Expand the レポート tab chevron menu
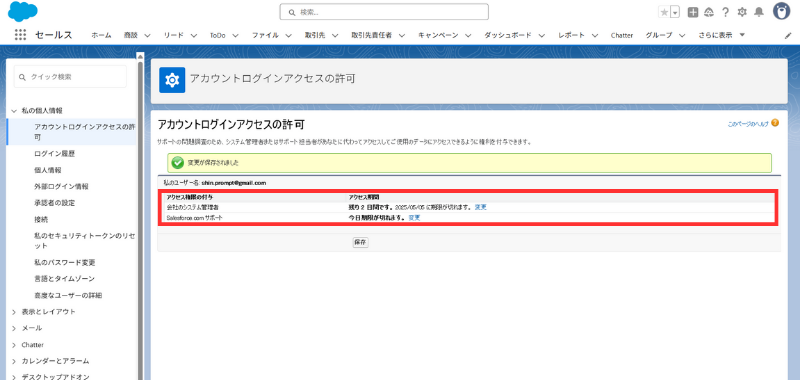Image resolution: width=800 pixels, height=380 pixels. (x=594, y=36)
